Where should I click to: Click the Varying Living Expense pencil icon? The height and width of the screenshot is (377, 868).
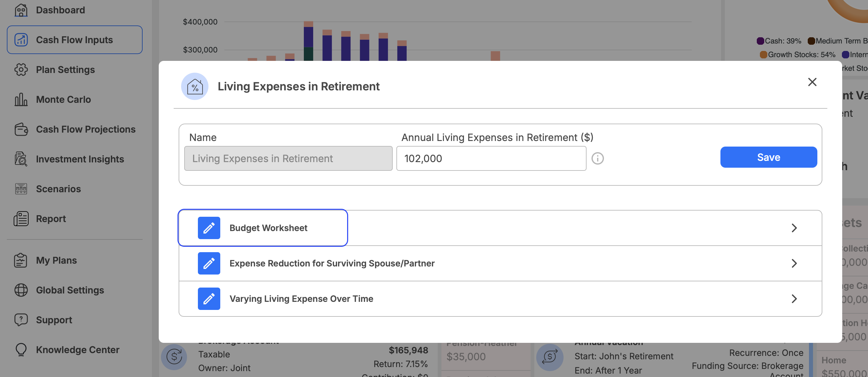pyautogui.click(x=209, y=298)
